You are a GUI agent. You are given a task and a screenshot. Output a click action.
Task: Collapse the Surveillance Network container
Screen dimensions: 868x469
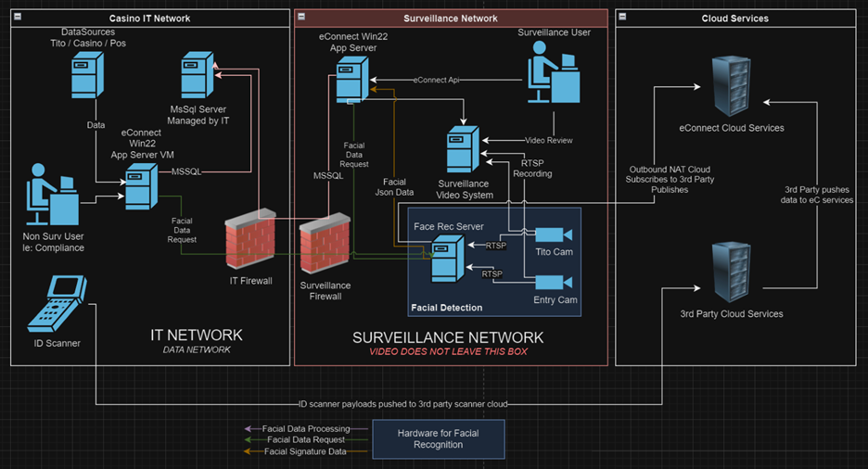tap(301, 17)
